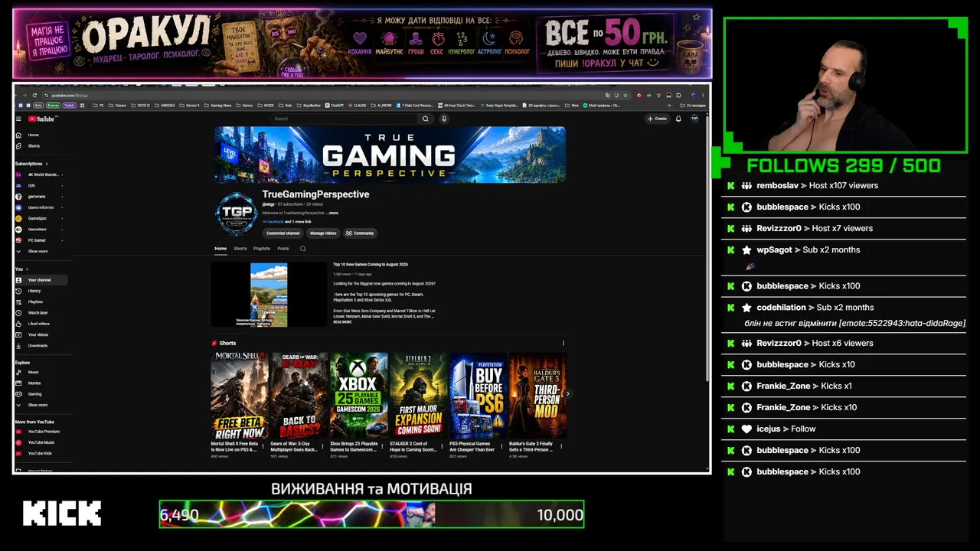Open the Gaming News bookmark folder
Screen dimensions: 980x551
click(219, 105)
